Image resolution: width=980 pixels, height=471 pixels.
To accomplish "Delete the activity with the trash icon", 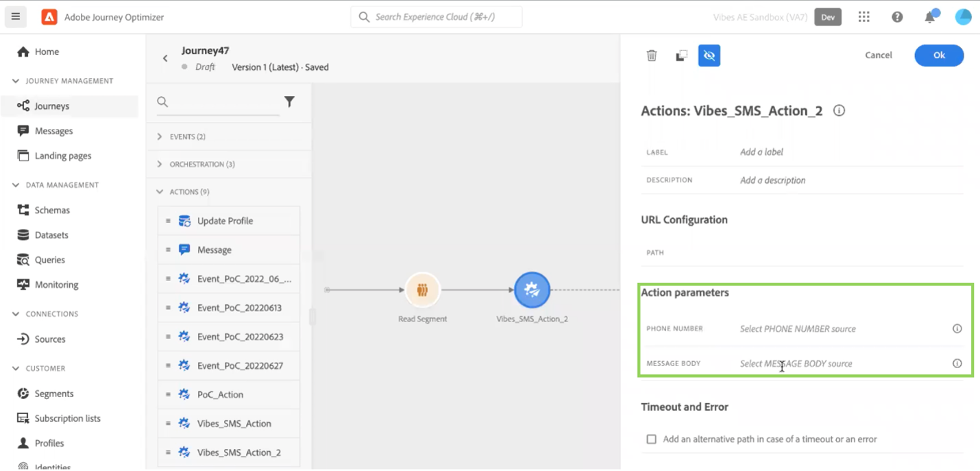I will pyautogui.click(x=652, y=56).
